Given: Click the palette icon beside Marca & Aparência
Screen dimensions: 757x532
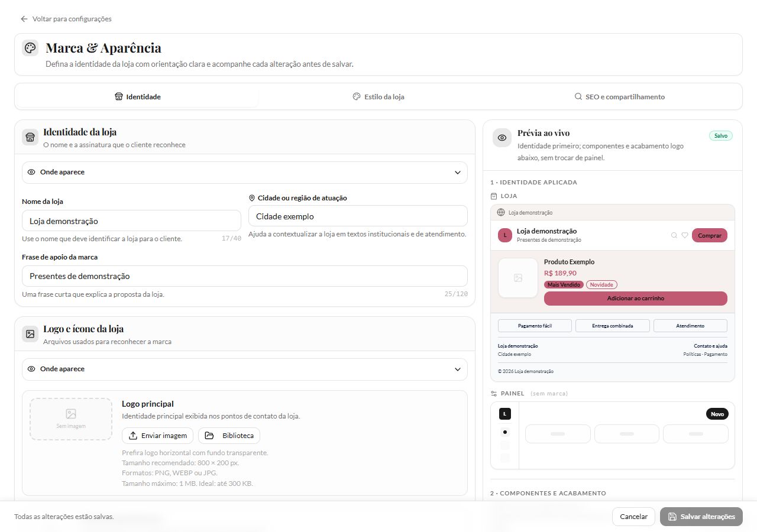Looking at the screenshot, I should pos(30,48).
